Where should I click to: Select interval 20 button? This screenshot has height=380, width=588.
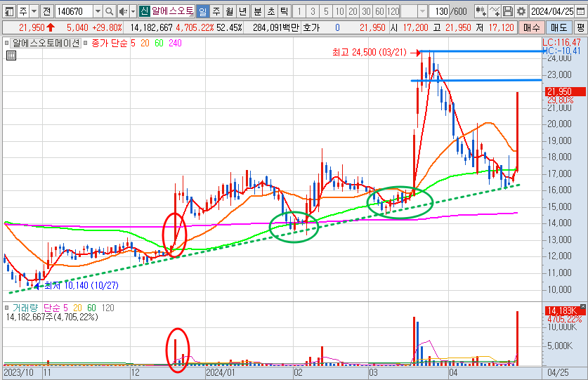pos(353,12)
